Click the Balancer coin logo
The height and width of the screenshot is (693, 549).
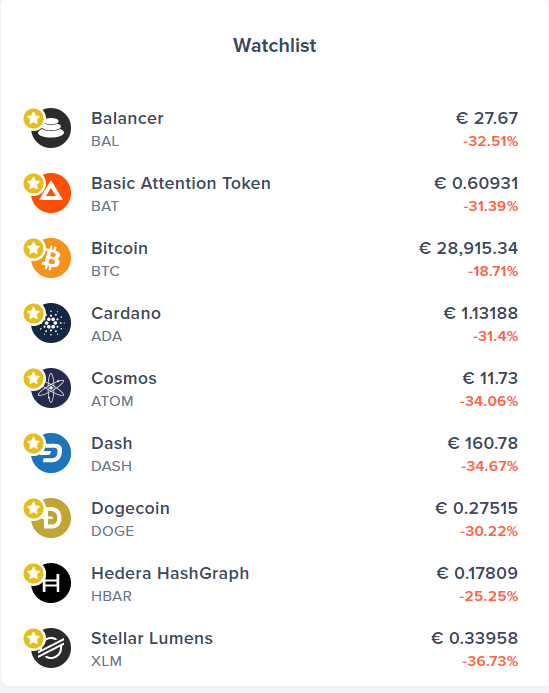tap(51, 128)
